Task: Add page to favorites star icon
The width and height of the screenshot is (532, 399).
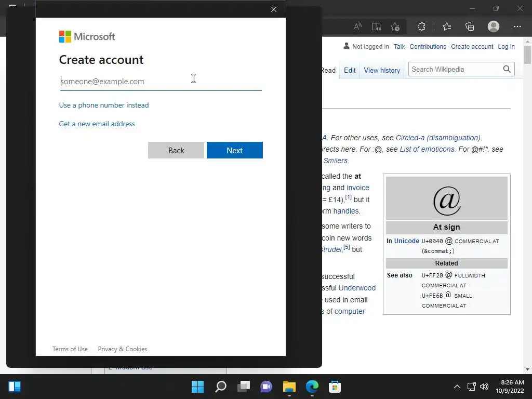Action: point(395,26)
